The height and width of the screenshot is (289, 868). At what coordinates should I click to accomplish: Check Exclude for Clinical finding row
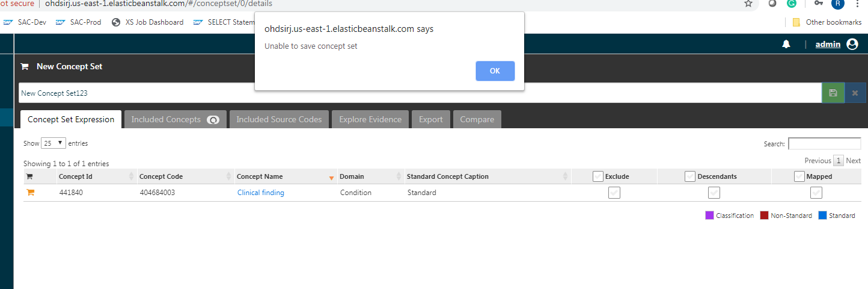point(614,193)
